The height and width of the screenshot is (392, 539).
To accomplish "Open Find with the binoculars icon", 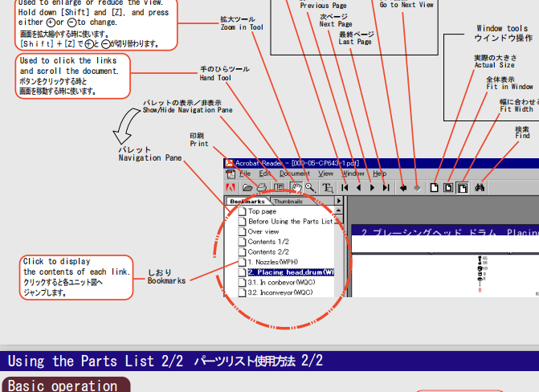I will pos(480,187).
